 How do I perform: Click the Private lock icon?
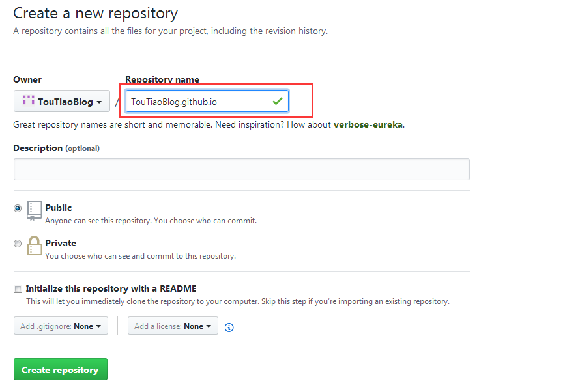(34, 245)
